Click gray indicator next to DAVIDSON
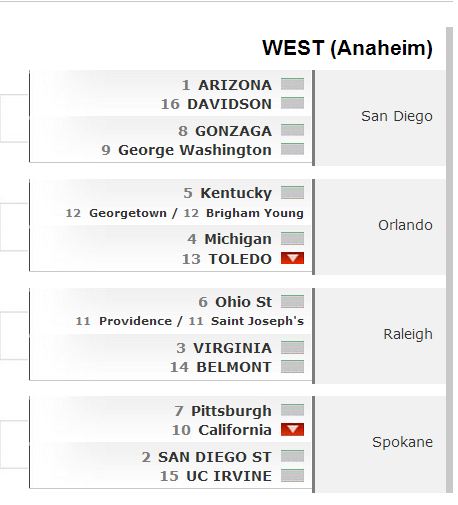The image size is (458, 505). (292, 103)
